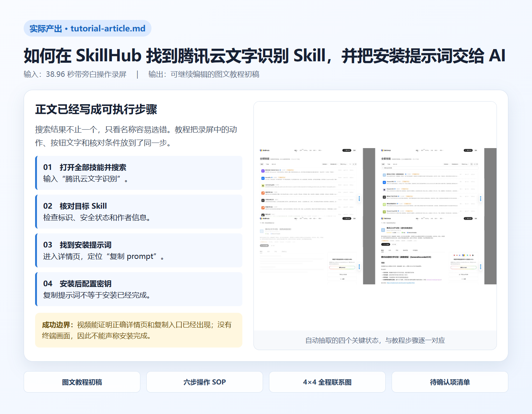Click the text 输入：38.96 秒带旁白操作录屏

75,74
